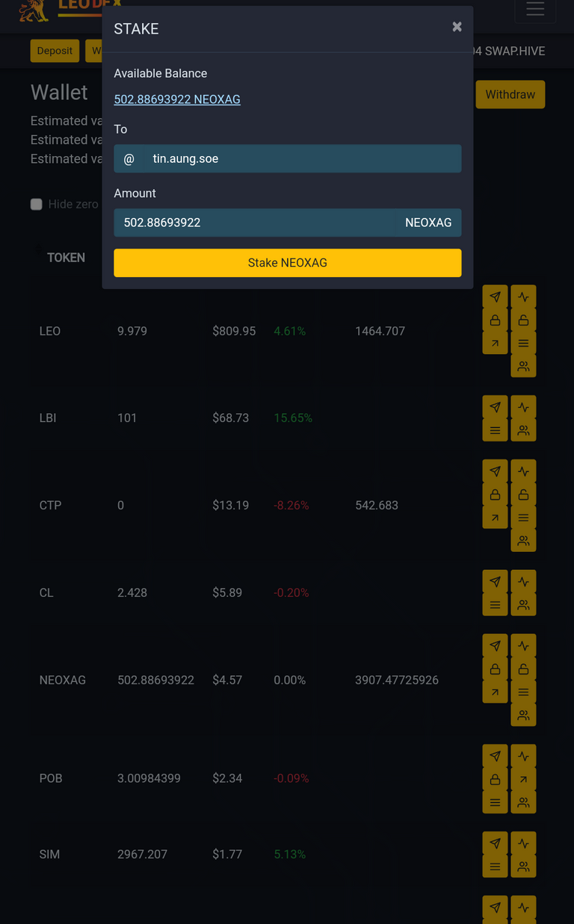Screen dimensions: 574x924
Task: Click the stake (locked padlock) icon for CTP
Action: click(495, 494)
